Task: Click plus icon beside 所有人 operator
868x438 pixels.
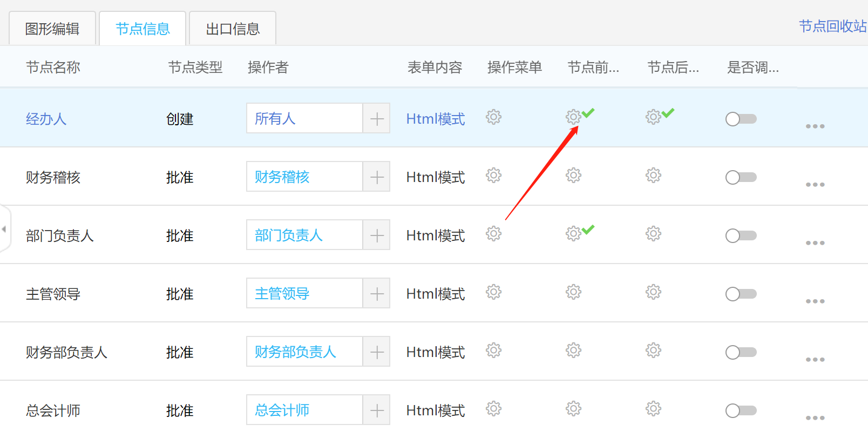Action: [377, 118]
